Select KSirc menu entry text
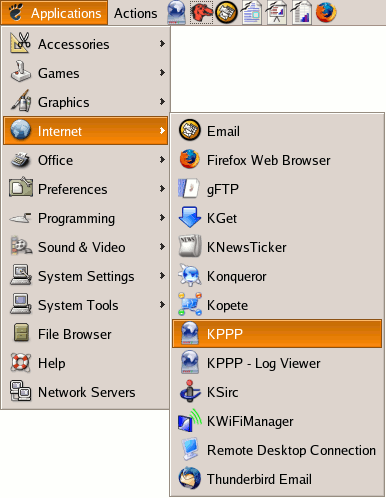The width and height of the screenshot is (386, 498). pyautogui.click(x=223, y=392)
